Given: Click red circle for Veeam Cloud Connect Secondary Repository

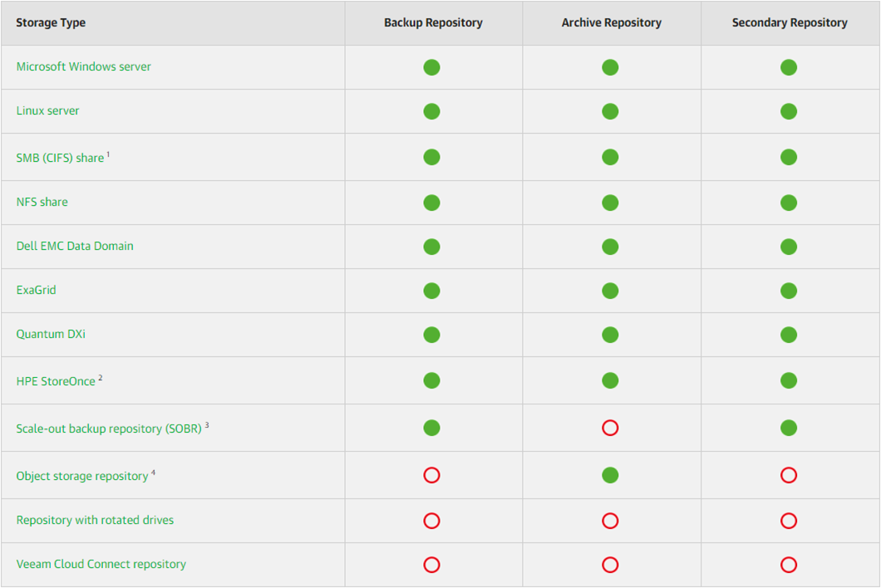Looking at the screenshot, I should click(789, 565).
